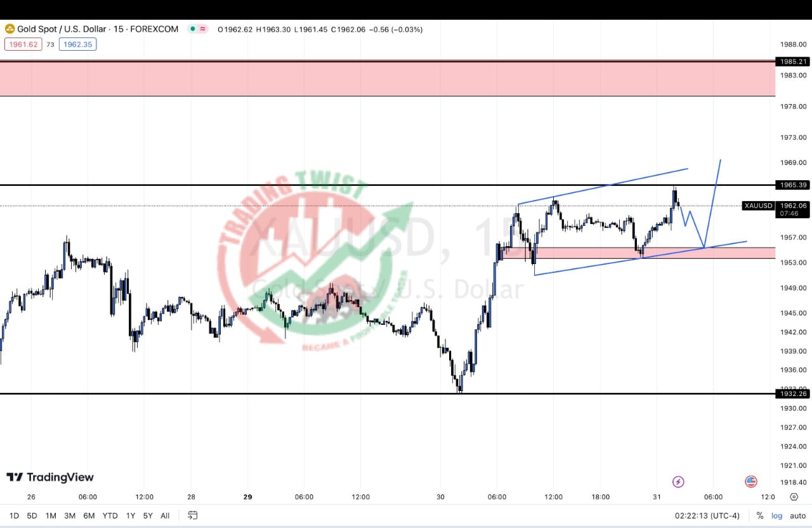Select the 5Y time range

coord(148,516)
